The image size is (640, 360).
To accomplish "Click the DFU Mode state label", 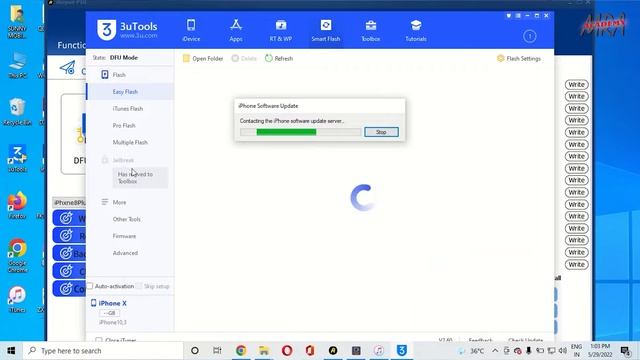I will click(x=124, y=58).
